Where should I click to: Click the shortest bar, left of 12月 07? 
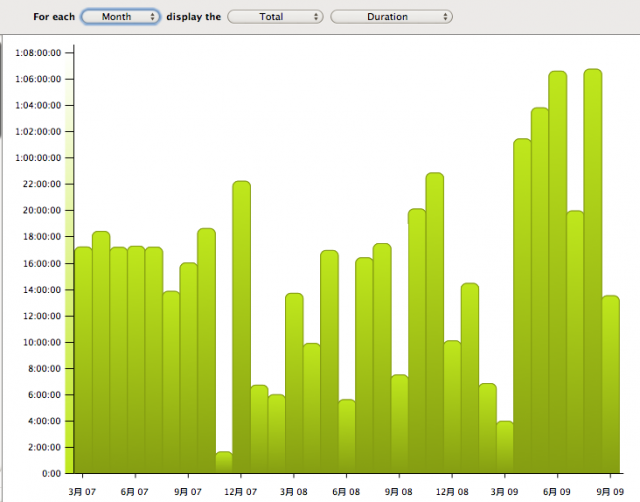tap(224, 462)
